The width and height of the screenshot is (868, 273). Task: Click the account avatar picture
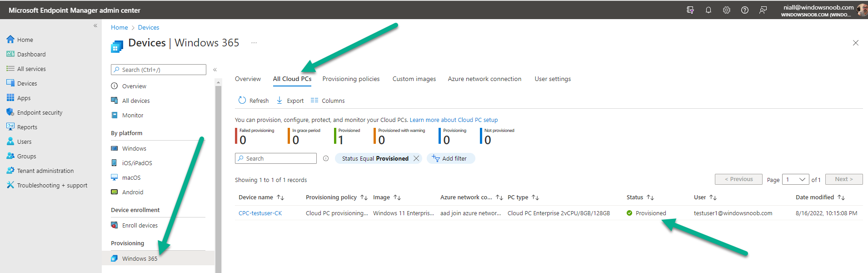point(862,10)
